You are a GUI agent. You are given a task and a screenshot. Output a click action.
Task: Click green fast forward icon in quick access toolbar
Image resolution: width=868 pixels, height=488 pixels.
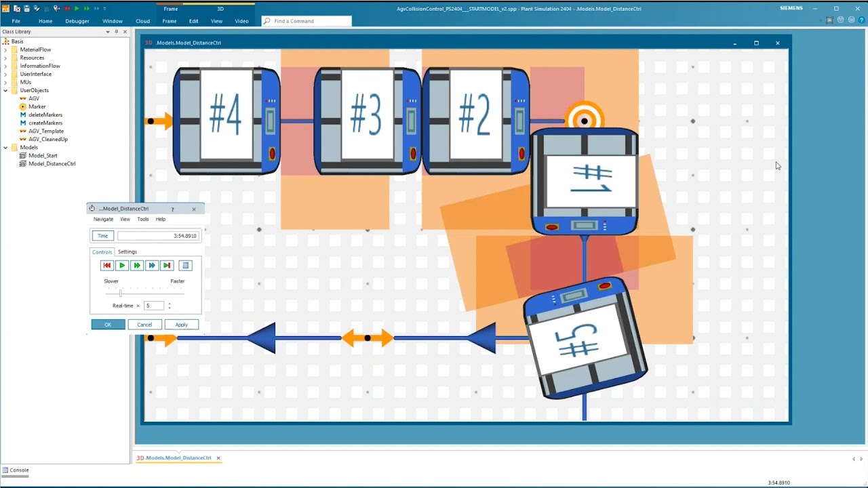click(87, 9)
